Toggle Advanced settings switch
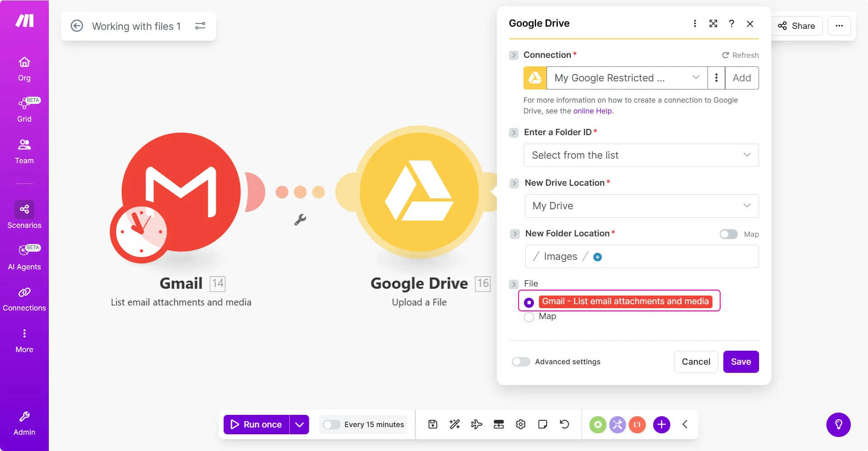The height and width of the screenshot is (451, 868). [x=521, y=362]
